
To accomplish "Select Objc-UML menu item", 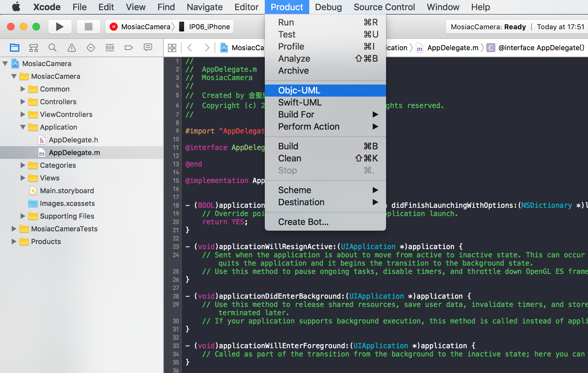I will [x=325, y=90].
